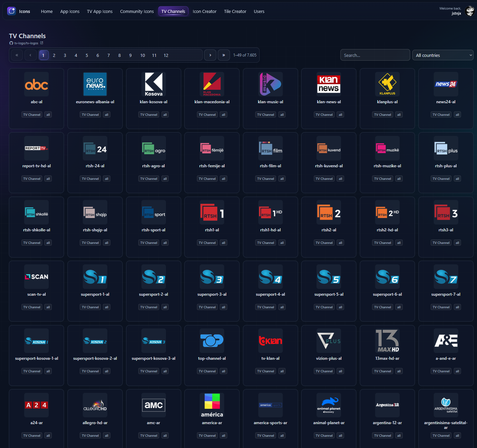
Task: Select the euronews-albania-al logo
Action: point(95,84)
